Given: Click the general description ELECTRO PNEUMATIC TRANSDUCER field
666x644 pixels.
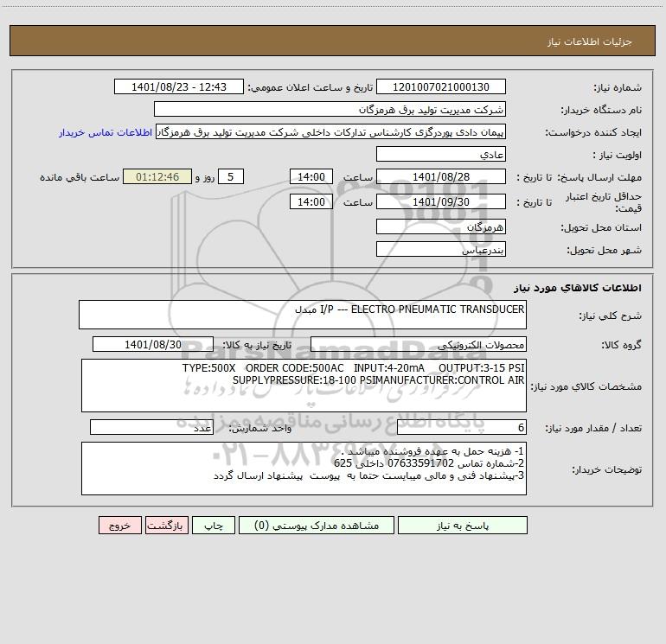Looking at the screenshot, I should 303,315.
